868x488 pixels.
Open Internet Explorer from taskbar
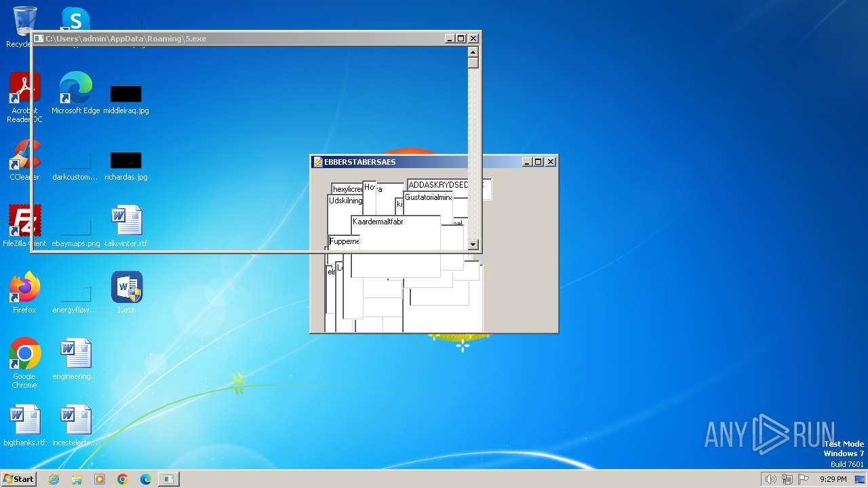(x=54, y=479)
